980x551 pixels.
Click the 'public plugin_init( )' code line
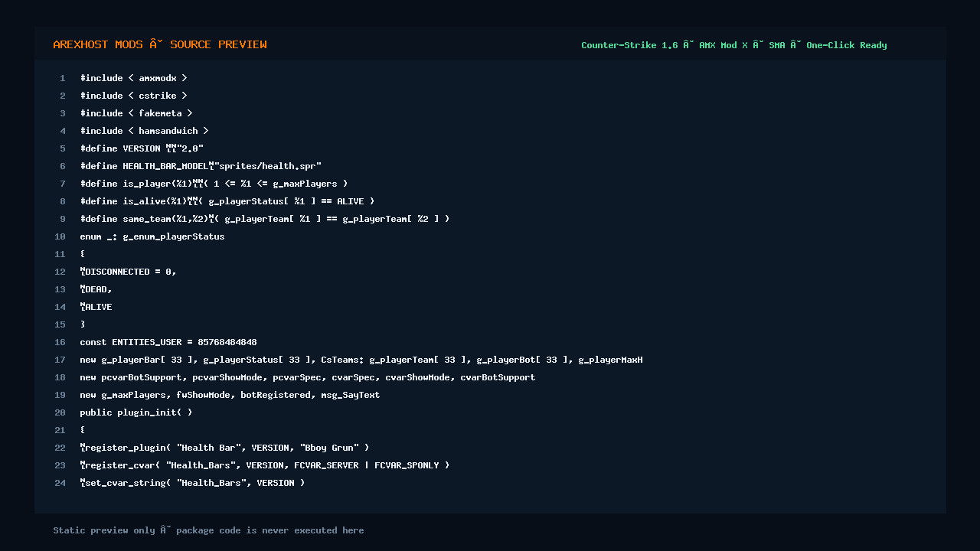pos(136,412)
